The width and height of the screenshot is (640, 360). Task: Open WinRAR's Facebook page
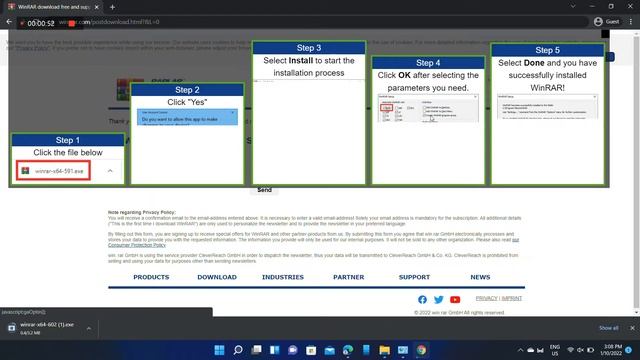pyautogui.click(x=422, y=300)
